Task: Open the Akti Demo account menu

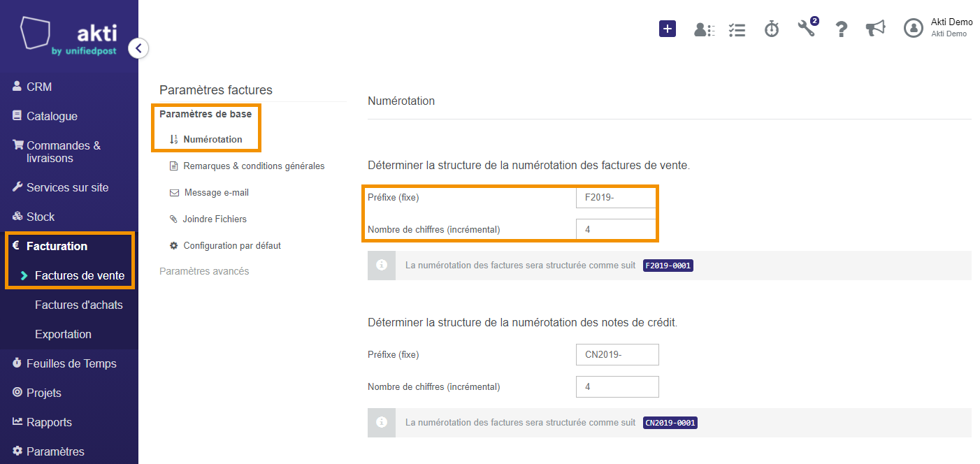Action: click(x=951, y=27)
